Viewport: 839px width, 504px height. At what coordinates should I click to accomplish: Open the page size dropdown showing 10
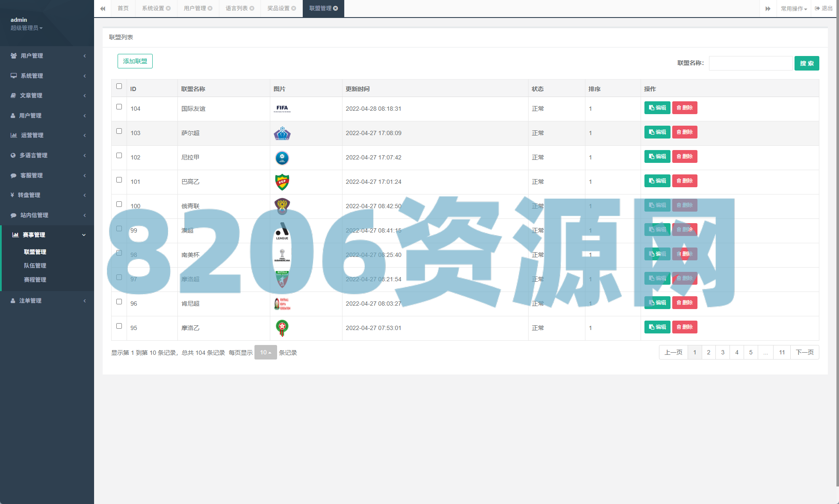266,352
